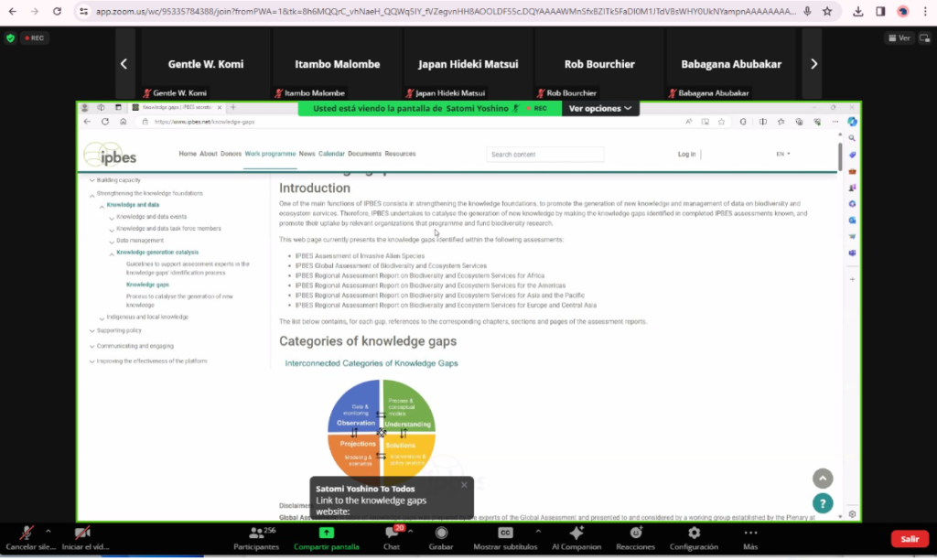The image size is (937, 560).
Task: Open the AI Companion
Action: [x=576, y=533]
